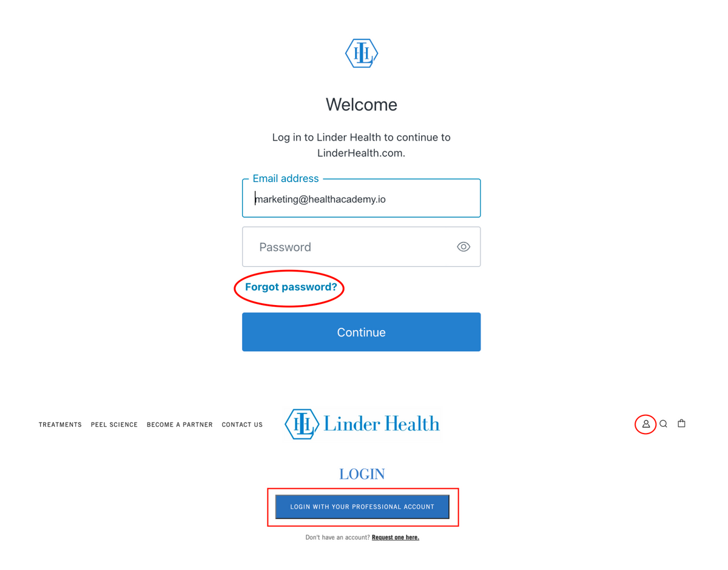
Task: Open the Forgot password? link
Action: (291, 287)
